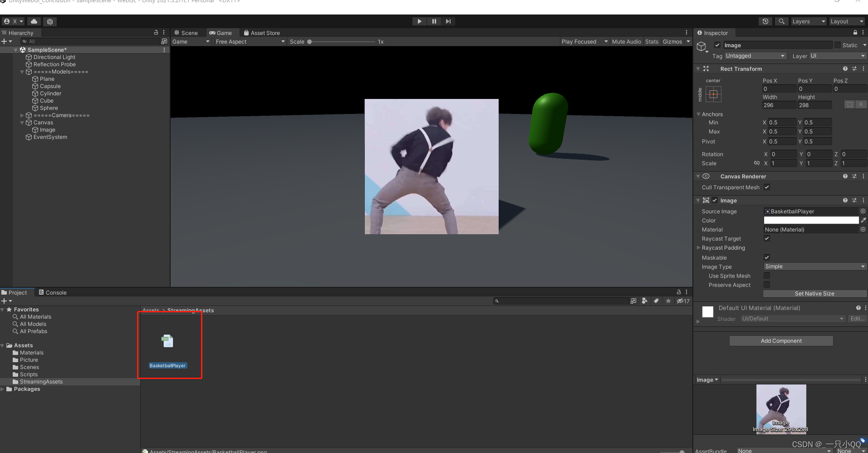Toggle the Static checkbox
Image resolution: width=868 pixels, height=453 pixels.
838,45
